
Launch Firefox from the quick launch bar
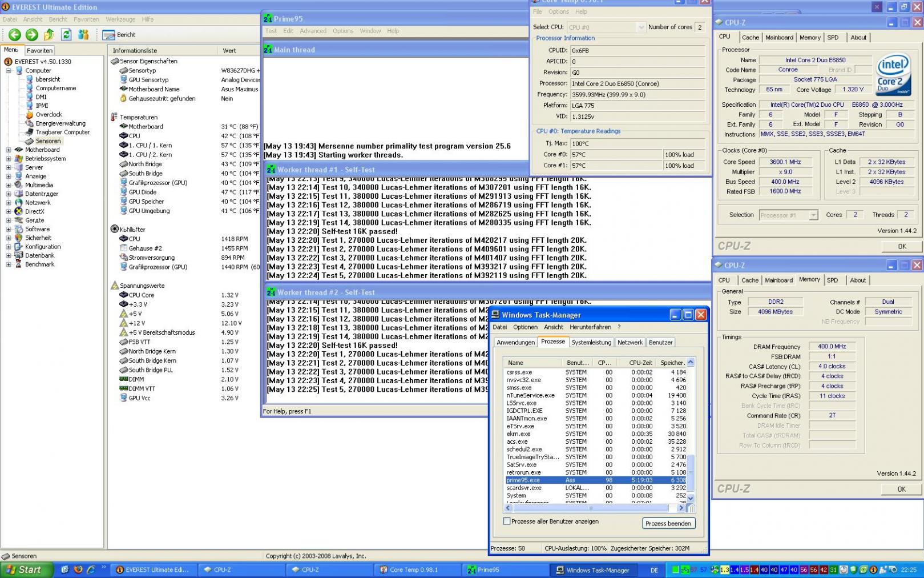click(x=78, y=569)
